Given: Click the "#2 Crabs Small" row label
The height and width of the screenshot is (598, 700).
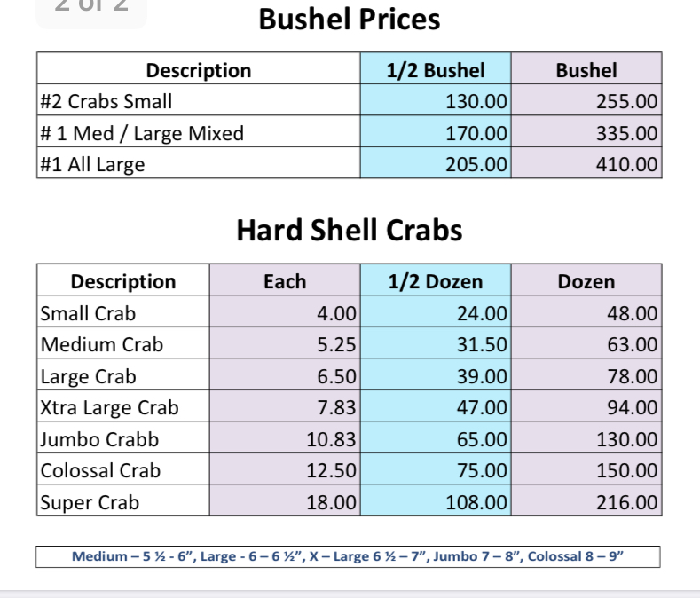Looking at the screenshot, I should click(107, 102).
